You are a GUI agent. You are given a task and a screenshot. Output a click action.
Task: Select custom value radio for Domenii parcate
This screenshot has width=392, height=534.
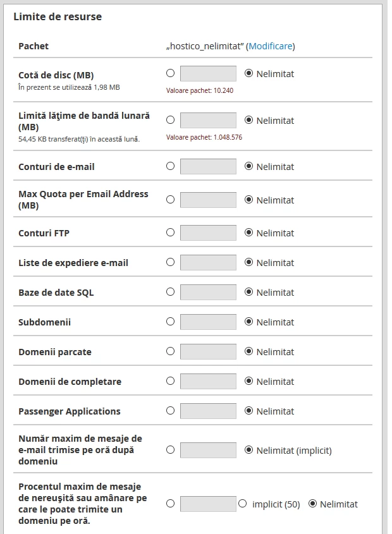click(x=170, y=351)
